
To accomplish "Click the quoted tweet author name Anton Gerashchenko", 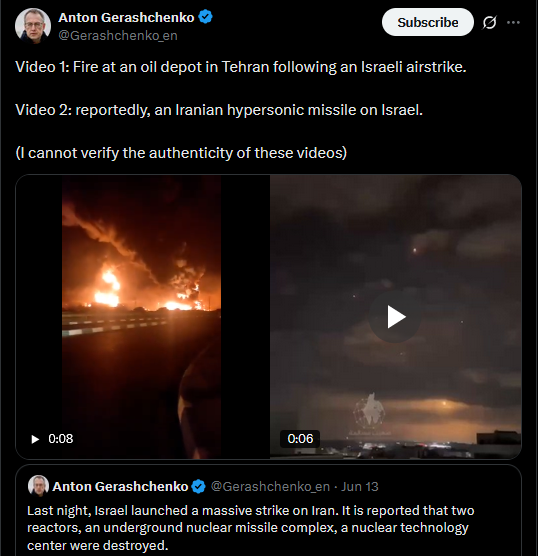I will [120, 486].
